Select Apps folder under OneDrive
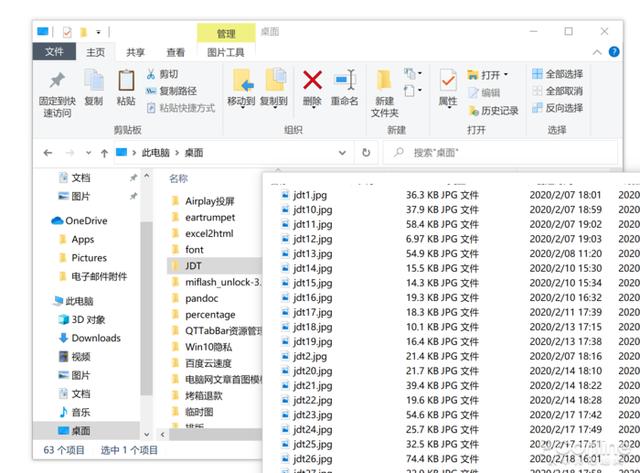Screen dimensions: 640x473 77,240
